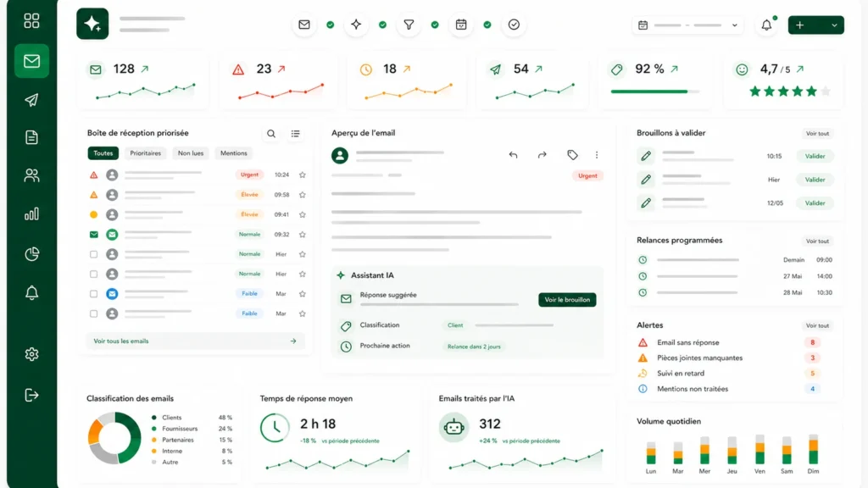868x488 pixels.
Task: Switch to the Prioritaires tab
Action: (x=146, y=153)
